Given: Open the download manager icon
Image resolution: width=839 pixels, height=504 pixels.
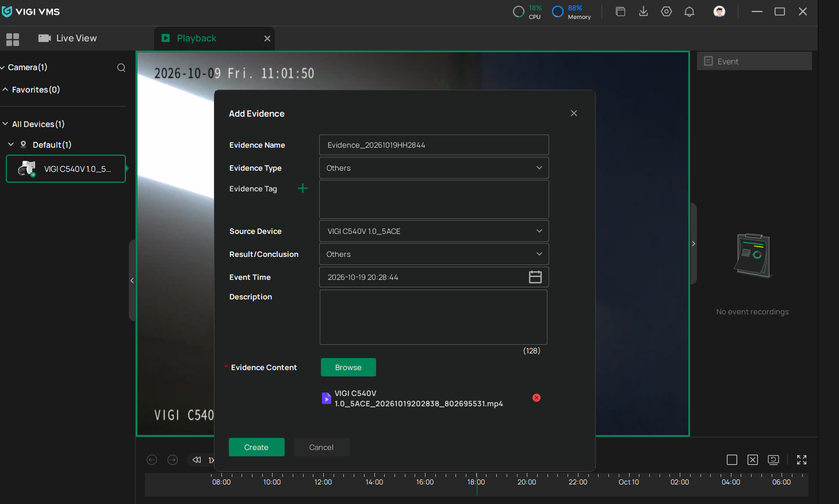Looking at the screenshot, I should [x=643, y=11].
